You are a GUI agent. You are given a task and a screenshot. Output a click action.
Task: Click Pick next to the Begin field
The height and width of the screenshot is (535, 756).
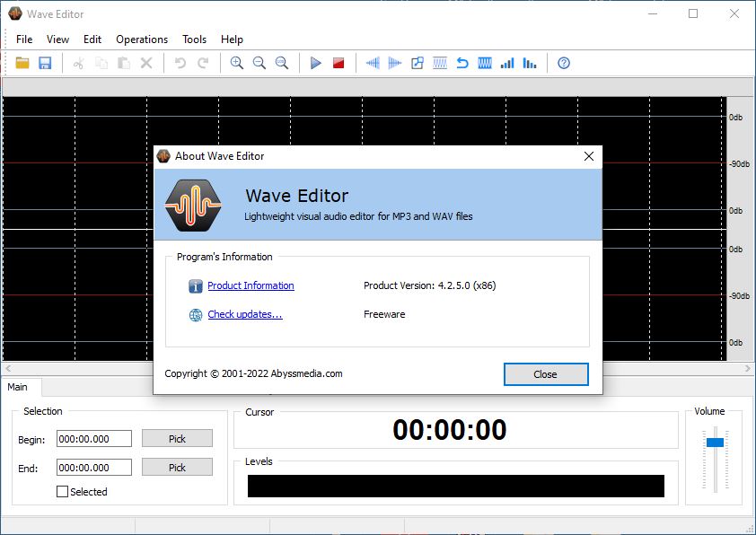pos(177,439)
